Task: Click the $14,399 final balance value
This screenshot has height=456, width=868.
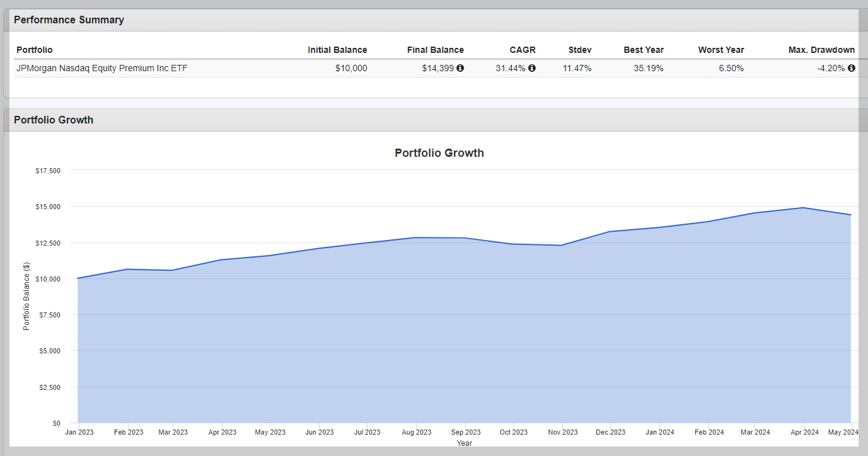Action: click(x=438, y=68)
